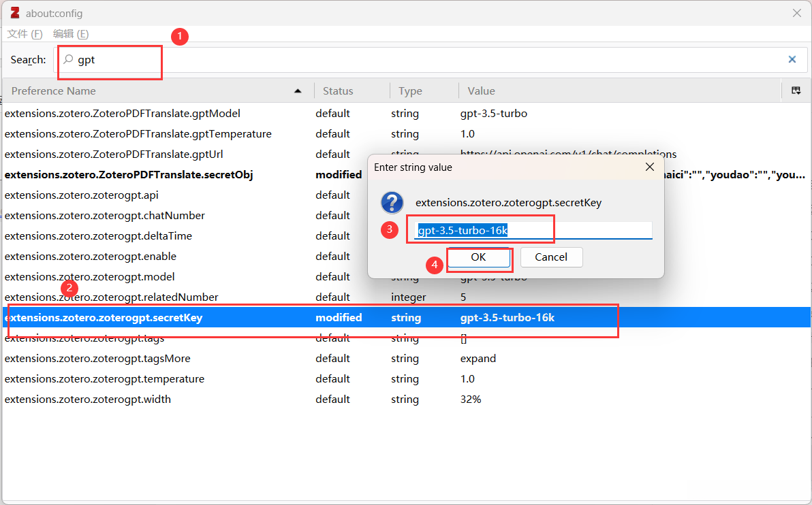Image resolution: width=812 pixels, height=505 pixels.
Task: Click the Search: label
Action: (x=28, y=60)
